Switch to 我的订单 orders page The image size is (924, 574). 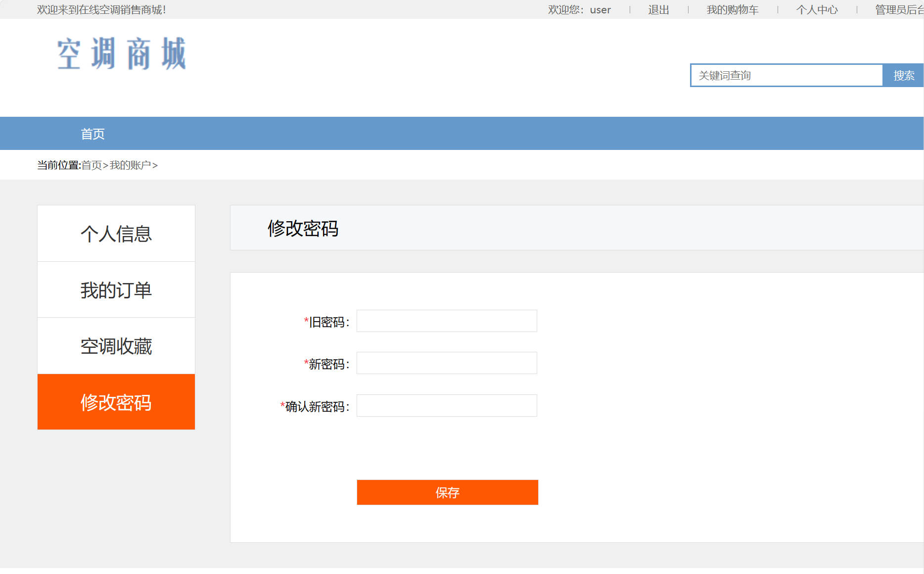(x=116, y=289)
